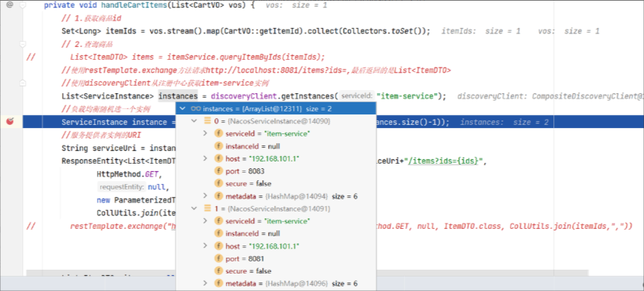Expand host under entry 1

pos(205,246)
